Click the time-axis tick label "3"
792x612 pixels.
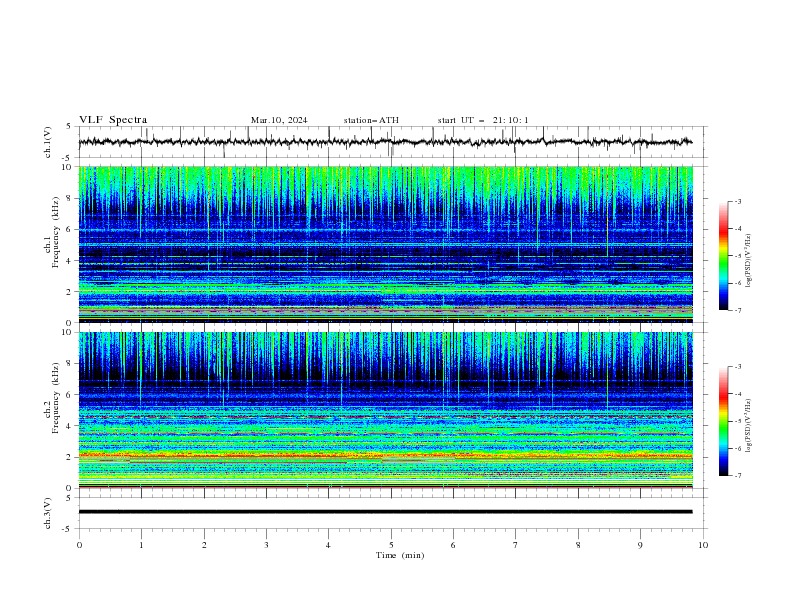click(x=266, y=545)
